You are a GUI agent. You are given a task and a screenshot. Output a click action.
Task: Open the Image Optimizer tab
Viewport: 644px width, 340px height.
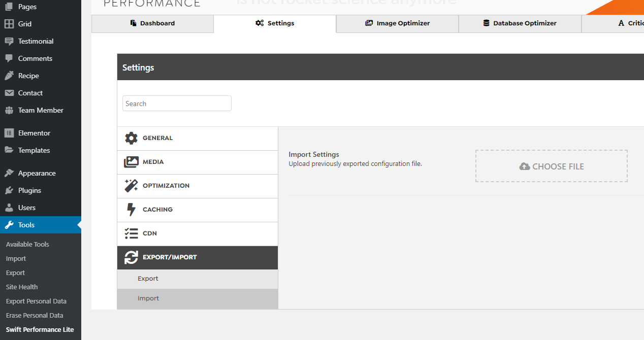click(x=397, y=24)
